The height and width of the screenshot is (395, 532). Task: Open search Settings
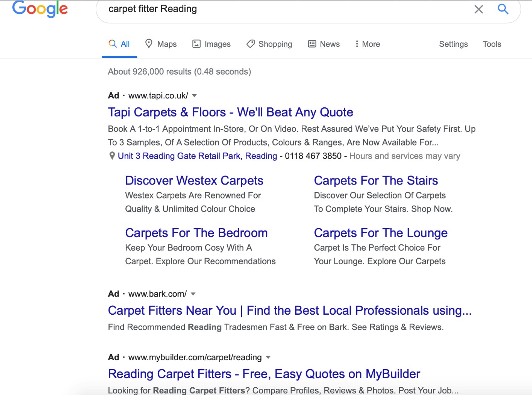(x=453, y=44)
